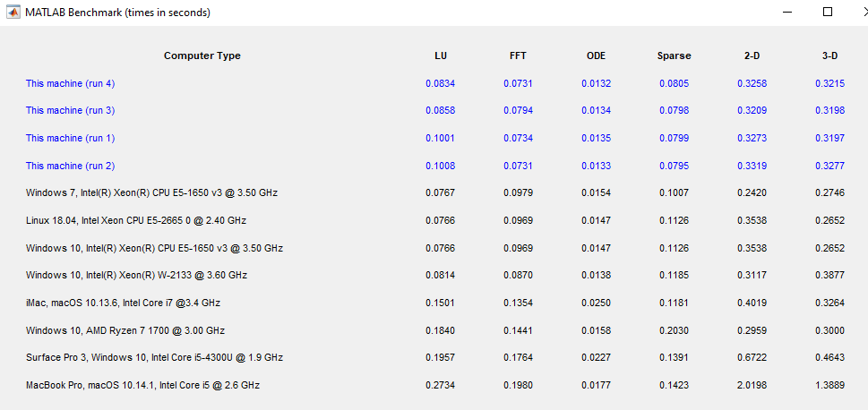868x410 pixels.
Task: Click Ryzen LU value 0.1840
Action: 441,331
